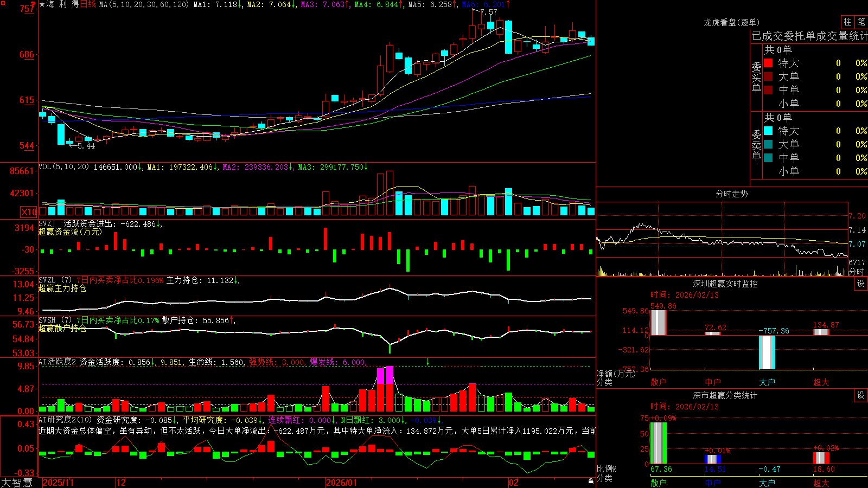The height and width of the screenshot is (488, 868).
Task: Click the AI研究度2(10) indicator label
Action: [x=65, y=420]
